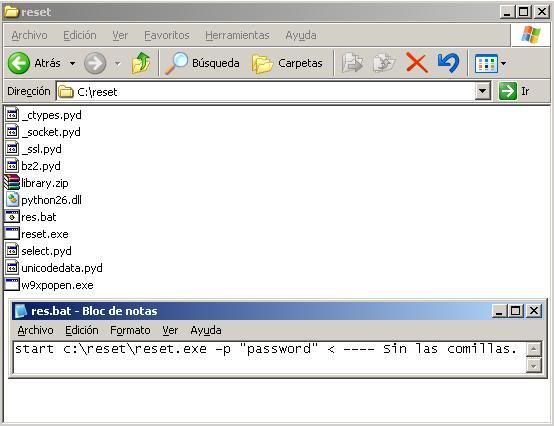554x426 pixels.
Task: Click the blue undo arrow icon
Action: pyautogui.click(x=448, y=63)
